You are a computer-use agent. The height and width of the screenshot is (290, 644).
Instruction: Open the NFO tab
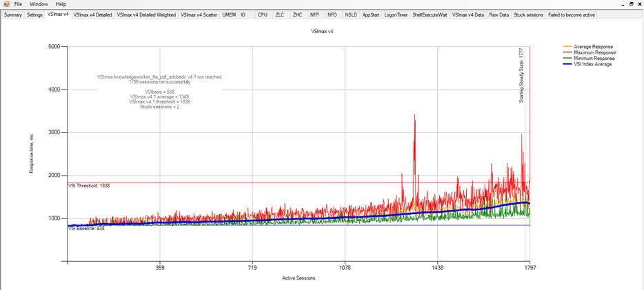[x=332, y=14]
